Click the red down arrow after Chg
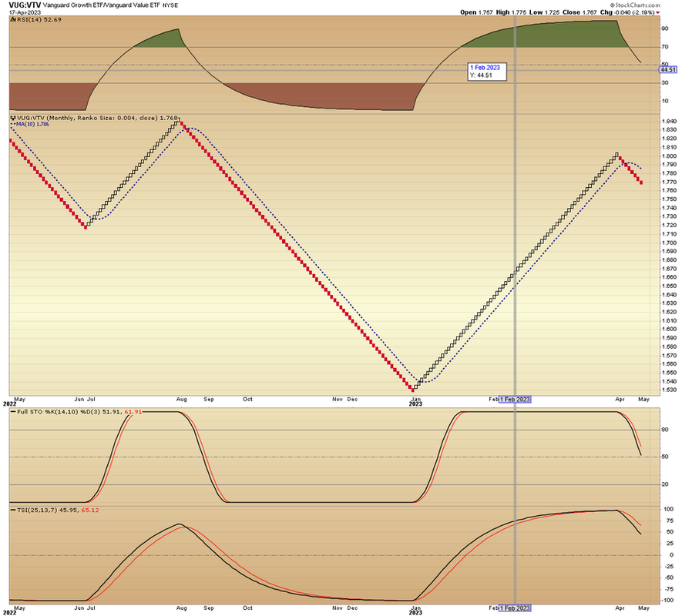Viewport: 692px width, 616px height. pyautogui.click(x=658, y=13)
